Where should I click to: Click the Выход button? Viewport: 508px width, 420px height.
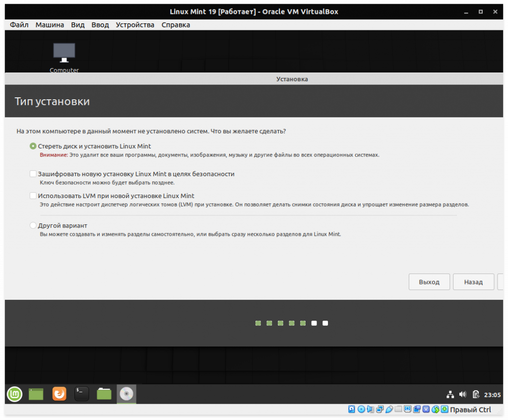[x=429, y=282]
